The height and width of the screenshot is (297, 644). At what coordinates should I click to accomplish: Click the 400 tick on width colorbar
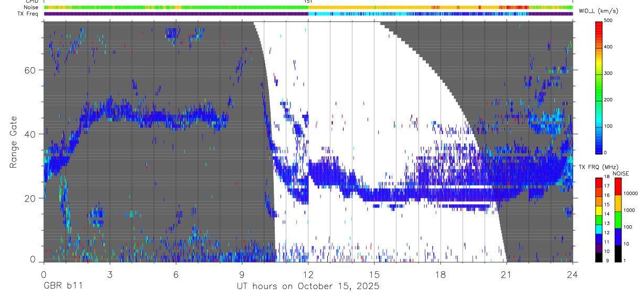pyautogui.click(x=609, y=47)
